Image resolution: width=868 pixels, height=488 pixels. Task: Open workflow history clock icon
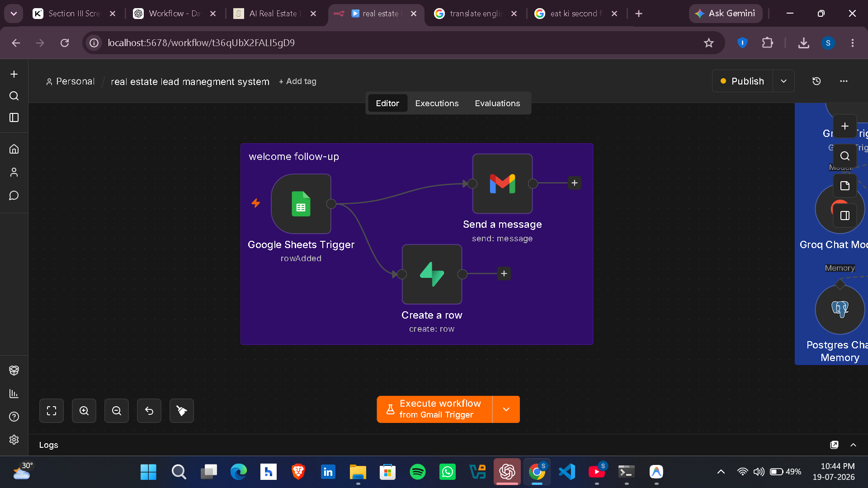[816, 81]
